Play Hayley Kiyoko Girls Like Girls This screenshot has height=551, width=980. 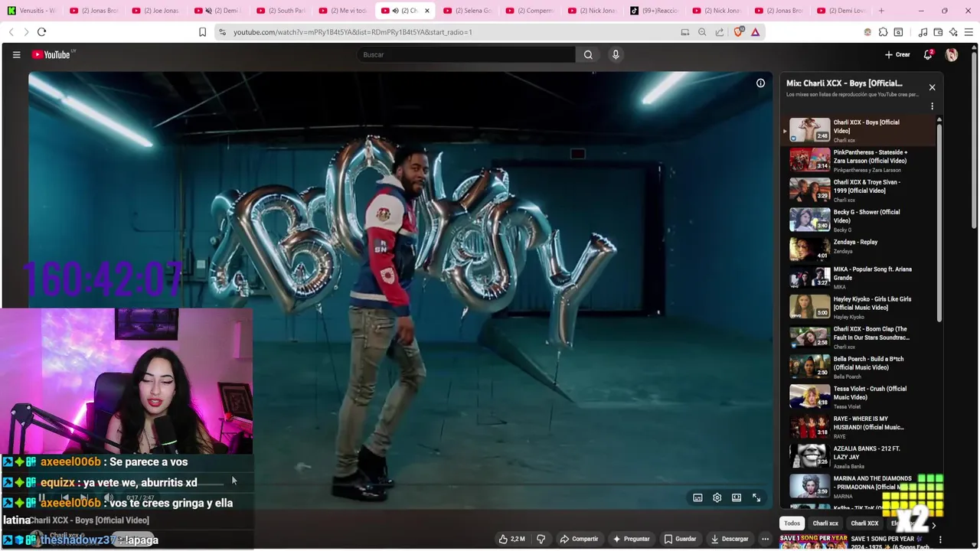[857, 307]
